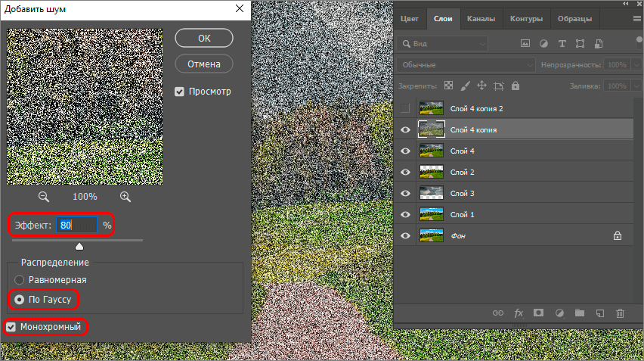This screenshot has width=644, height=361.
Task: Zoom in the noise preview with plus magnifier
Action: [x=125, y=197]
